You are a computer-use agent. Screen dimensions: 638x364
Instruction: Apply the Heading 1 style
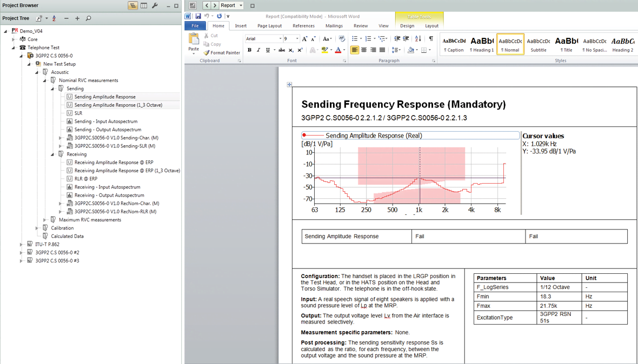click(x=481, y=44)
